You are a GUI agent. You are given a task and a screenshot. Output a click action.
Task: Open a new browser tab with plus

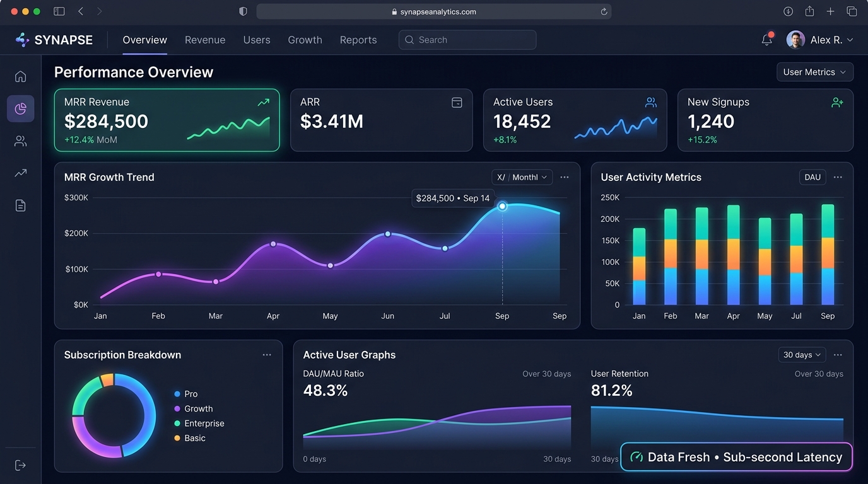(x=830, y=11)
